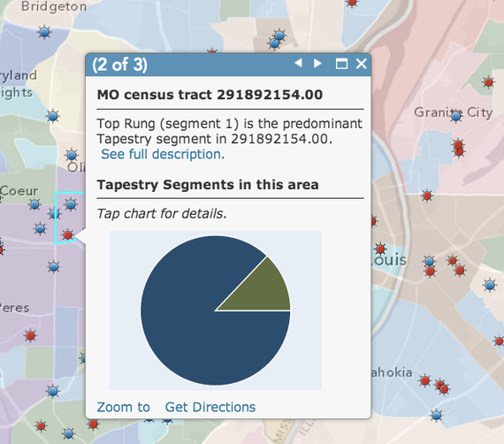Close the census tract popup
Viewport: 504px width, 444px height.
tap(362, 64)
